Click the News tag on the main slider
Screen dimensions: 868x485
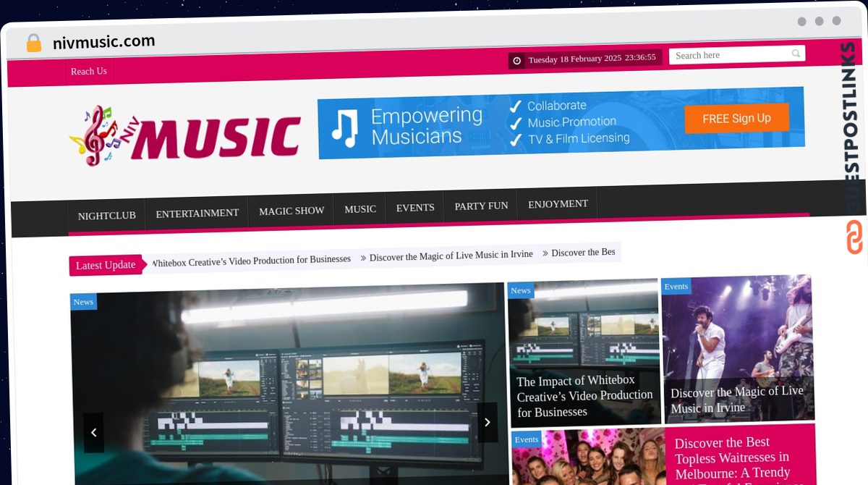point(83,302)
